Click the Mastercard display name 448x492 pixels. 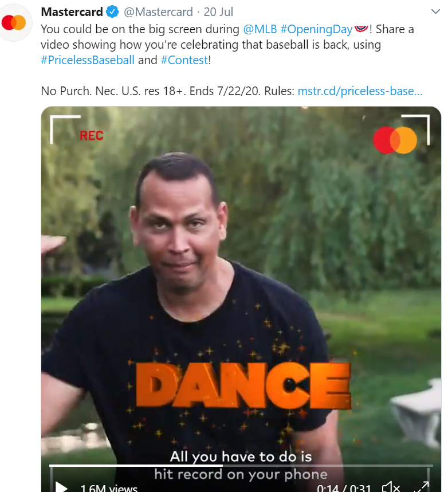pyautogui.click(x=72, y=12)
